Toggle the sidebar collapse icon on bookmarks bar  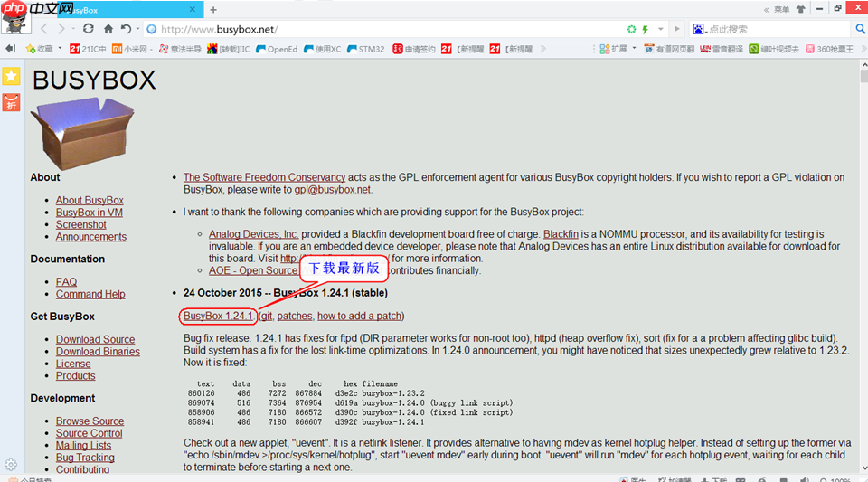click(10, 49)
